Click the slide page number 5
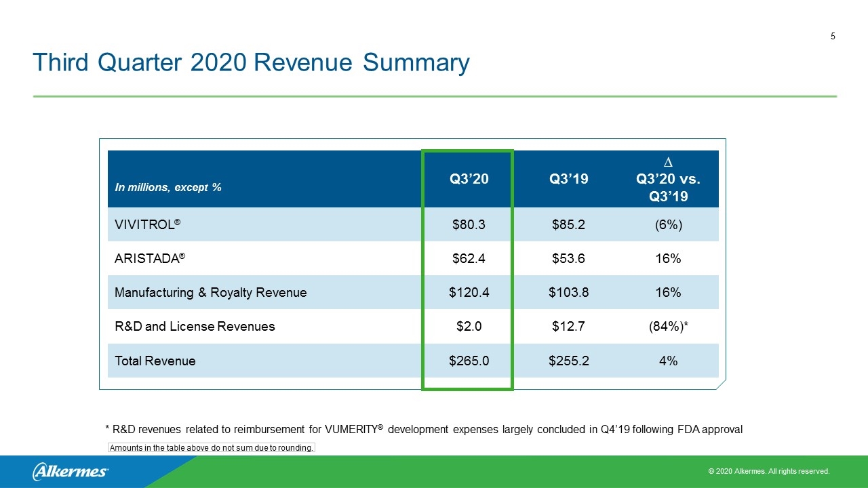Viewport: 868px width, 488px height. (x=833, y=37)
